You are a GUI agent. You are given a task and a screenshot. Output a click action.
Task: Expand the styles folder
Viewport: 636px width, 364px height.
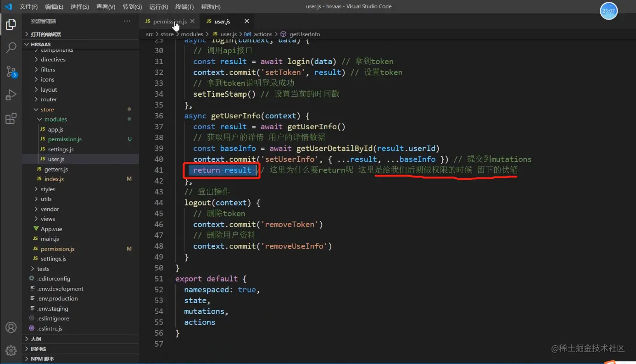[x=81, y=189]
